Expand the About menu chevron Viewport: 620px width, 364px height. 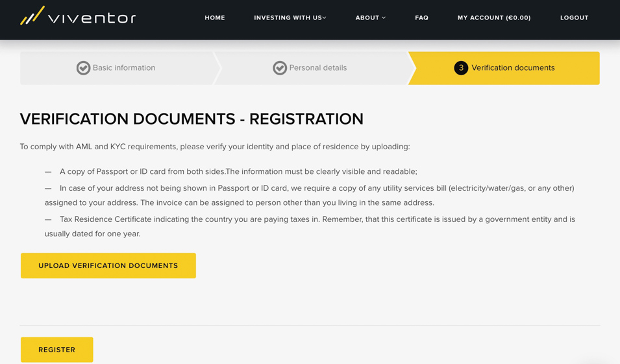coord(384,18)
